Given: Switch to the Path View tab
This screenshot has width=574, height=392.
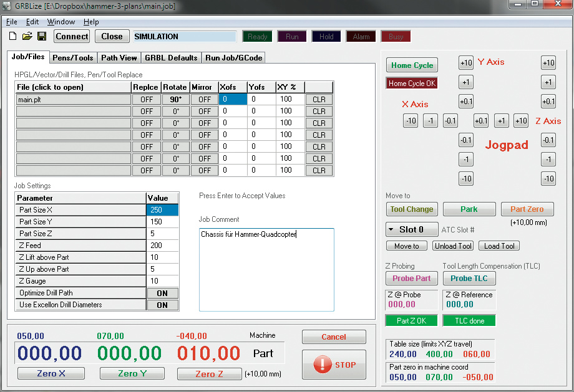Looking at the screenshot, I should coord(119,58).
